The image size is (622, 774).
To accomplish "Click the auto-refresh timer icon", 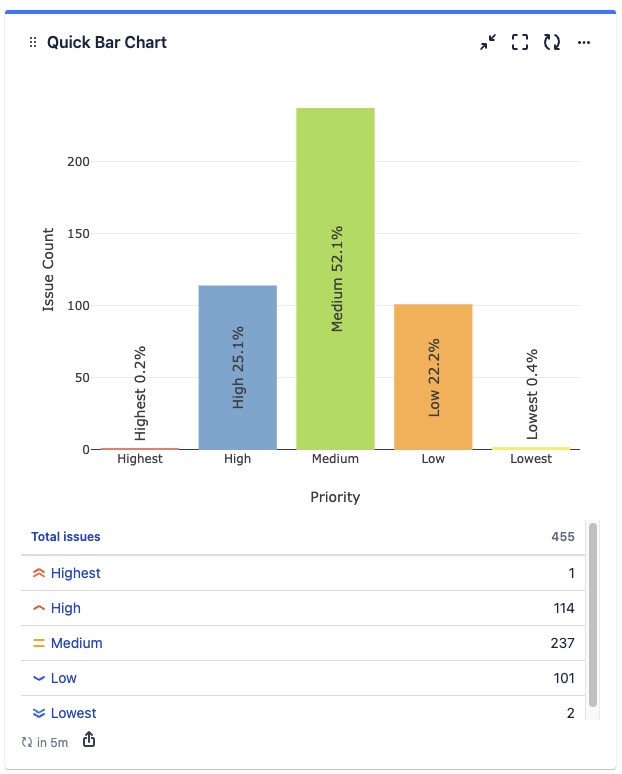I will [27, 742].
